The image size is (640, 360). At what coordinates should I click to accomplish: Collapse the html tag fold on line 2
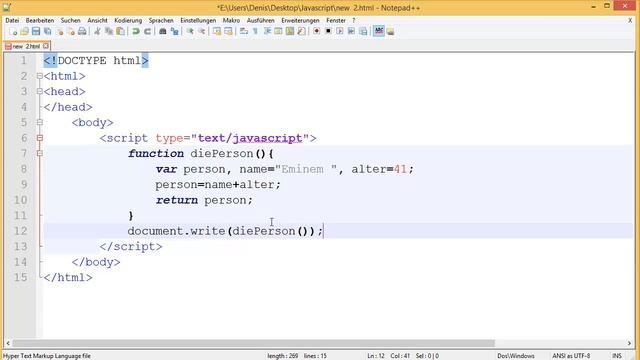click(x=40, y=76)
